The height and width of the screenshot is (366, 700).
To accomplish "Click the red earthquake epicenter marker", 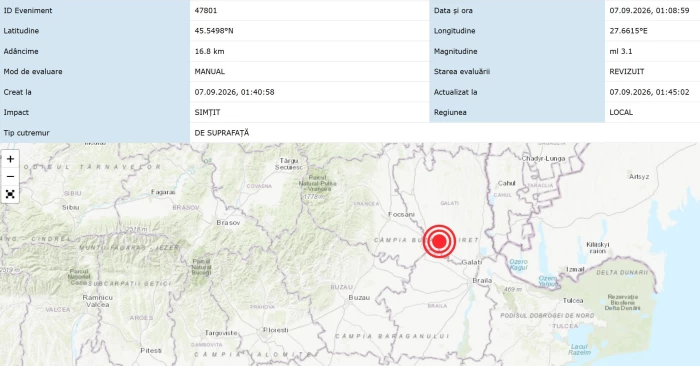I will [439, 241].
